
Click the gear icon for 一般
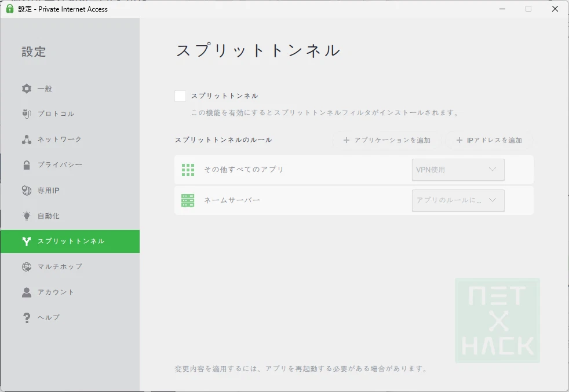[27, 89]
